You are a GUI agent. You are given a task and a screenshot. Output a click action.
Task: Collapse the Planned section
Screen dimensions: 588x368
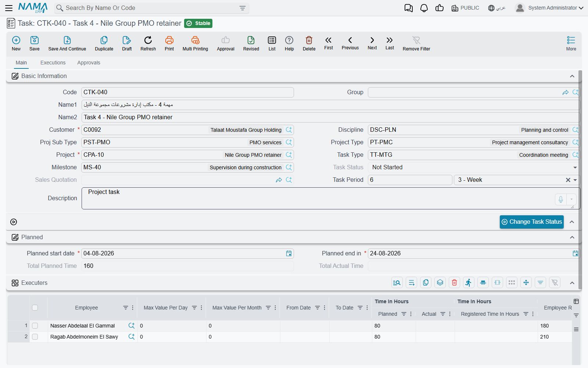point(572,237)
